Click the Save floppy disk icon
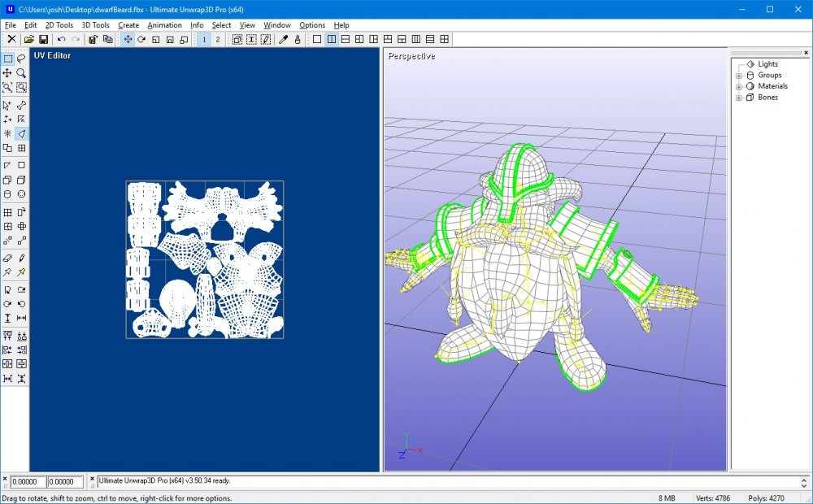 43,39
